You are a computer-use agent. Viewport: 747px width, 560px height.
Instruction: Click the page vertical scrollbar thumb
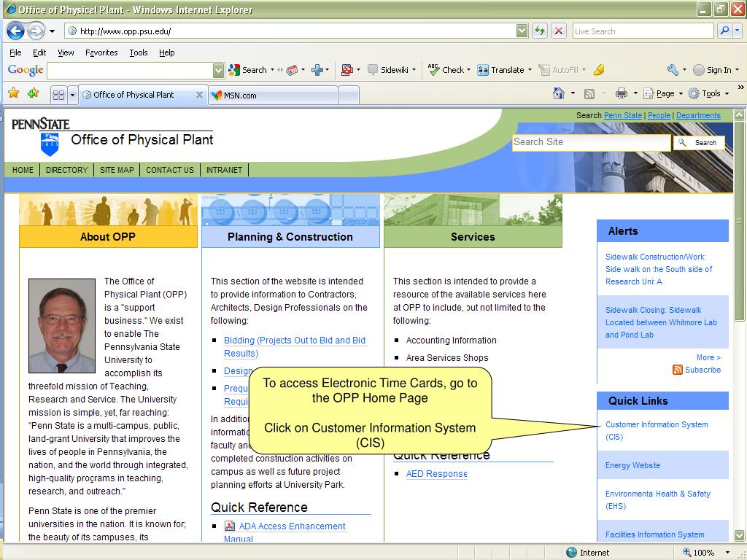click(739, 222)
